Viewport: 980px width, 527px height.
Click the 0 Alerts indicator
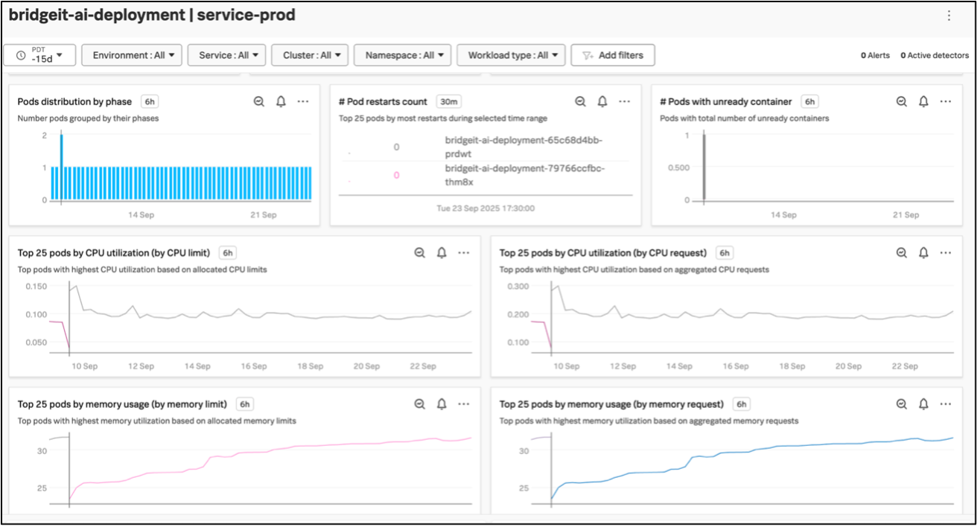pyautogui.click(x=875, y=55)
